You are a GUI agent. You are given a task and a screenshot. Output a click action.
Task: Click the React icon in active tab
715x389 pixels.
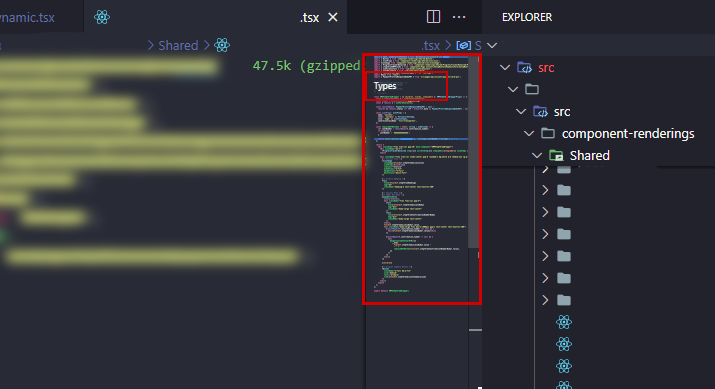(102, 17)
